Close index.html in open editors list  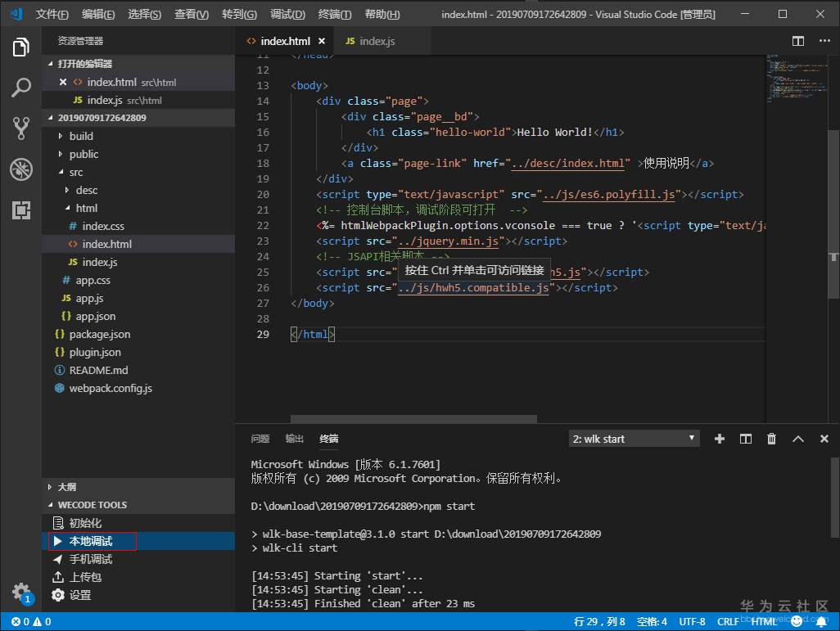(x=63, y=82)
